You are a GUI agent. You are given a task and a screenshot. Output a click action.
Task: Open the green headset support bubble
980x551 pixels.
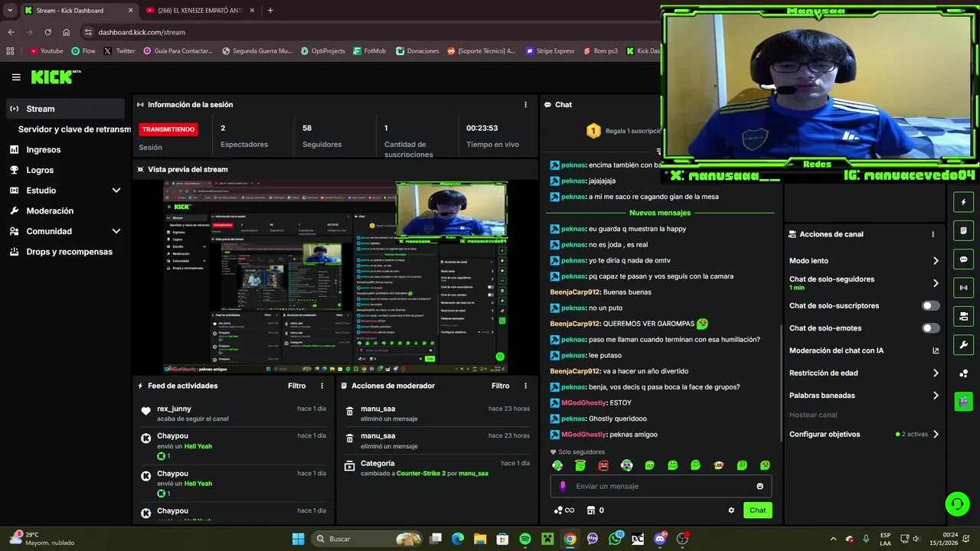tap(957, 504)
